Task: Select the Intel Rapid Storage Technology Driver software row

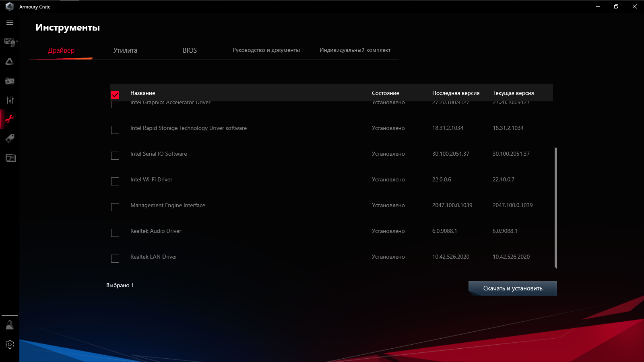Action: point(332,128)
